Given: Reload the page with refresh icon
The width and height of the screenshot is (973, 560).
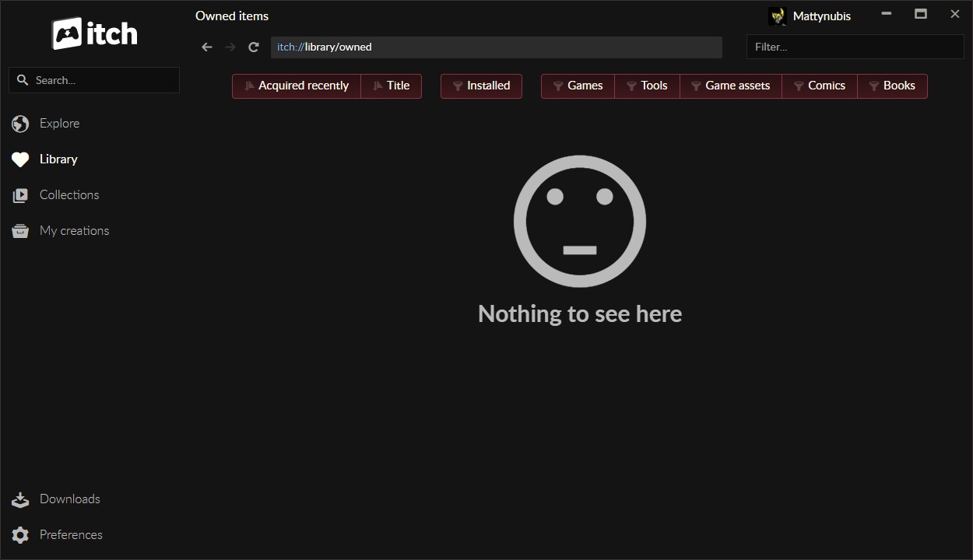Looking at the screenshot, I should tap(254, 47).
